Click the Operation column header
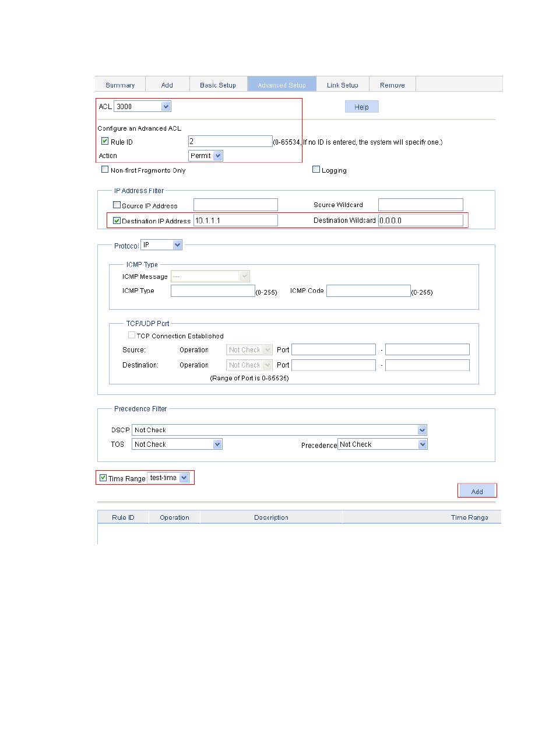This screenshot has height=756, width=556. pos(174,517)
